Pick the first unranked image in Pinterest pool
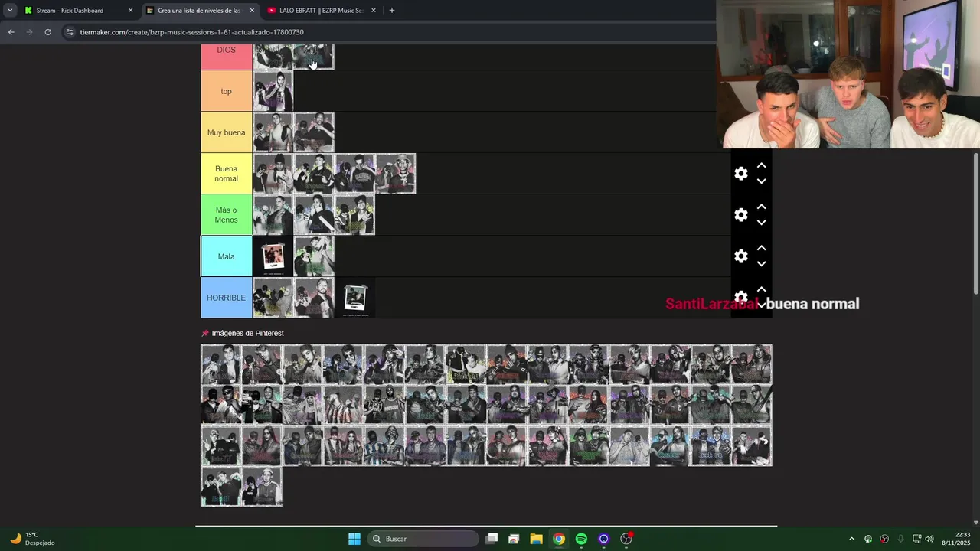This screenshot has width=980, height=551. click(221, 364)
